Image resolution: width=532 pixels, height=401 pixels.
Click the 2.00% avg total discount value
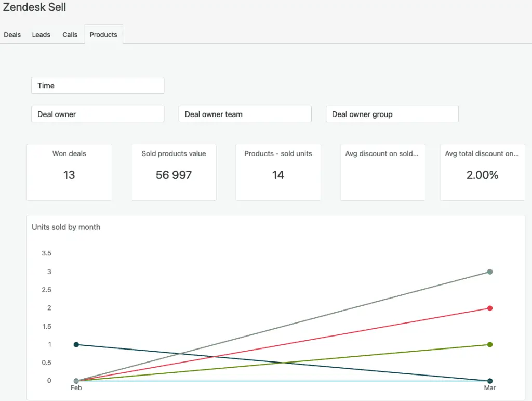click(x=482, y=175)
